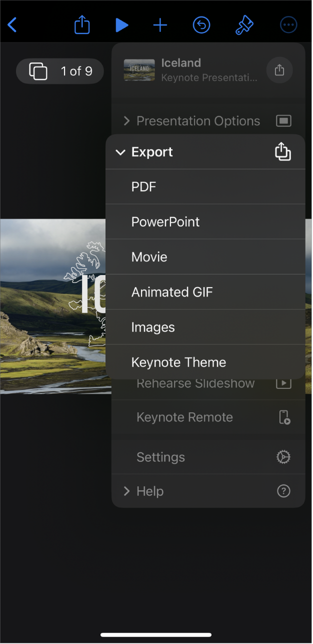Tap the Iceland title text
Viewport: 313px width, 644px height.
click(x=181, y=63)
